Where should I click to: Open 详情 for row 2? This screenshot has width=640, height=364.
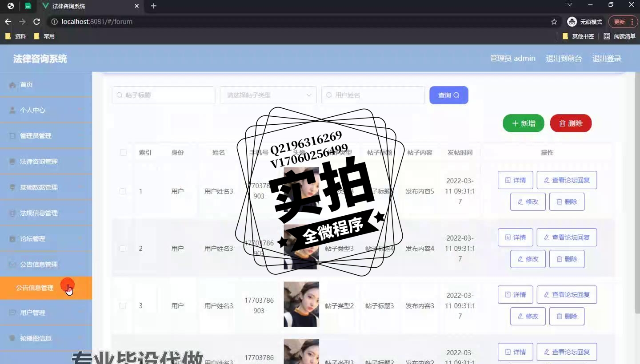pyautogui.click(x=516, y=237)
